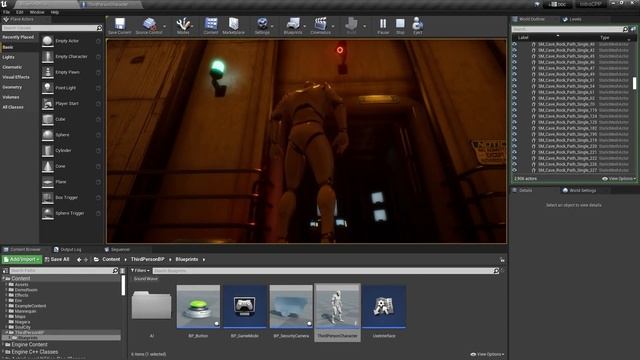The height and width of the screenshot is (360, 640).
Task: Open the Settings dropdown arrow
Action: point(272,27)
